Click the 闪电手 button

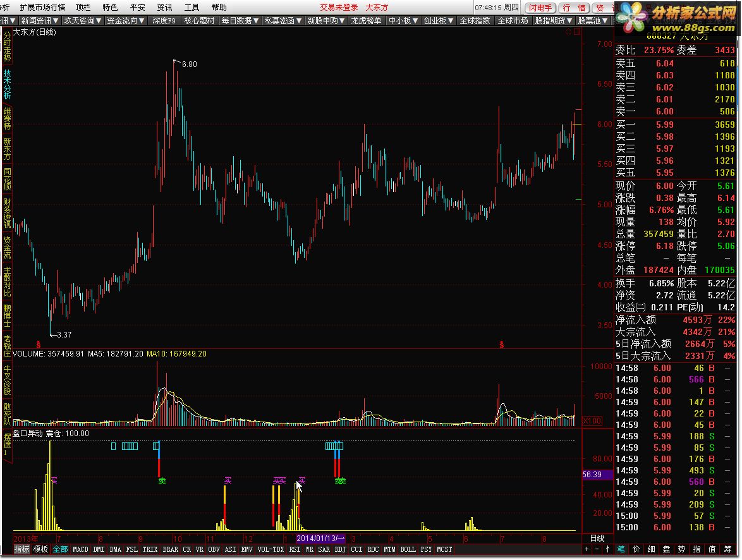(x=540, y=8)
